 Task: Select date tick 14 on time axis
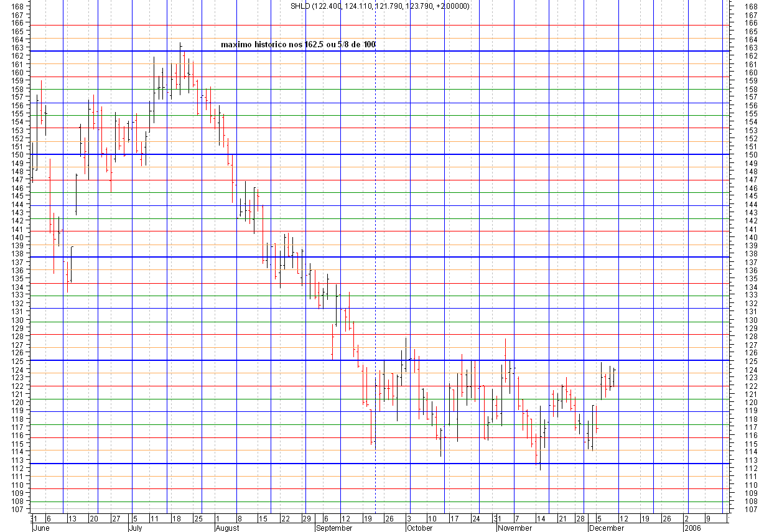(x=541, y=518)
